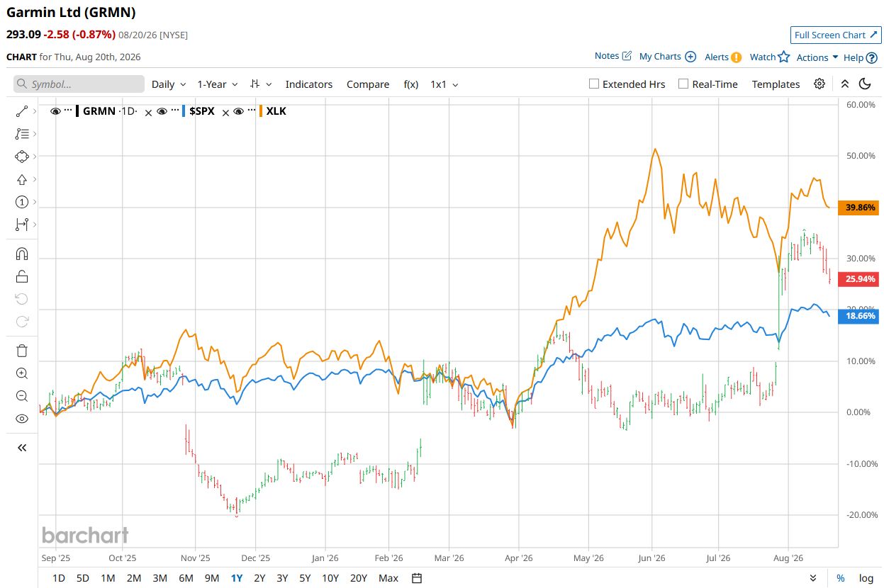Select the 1Y range tab
Viewport: 884px width, 588px height.
click(x=237, y=578)
